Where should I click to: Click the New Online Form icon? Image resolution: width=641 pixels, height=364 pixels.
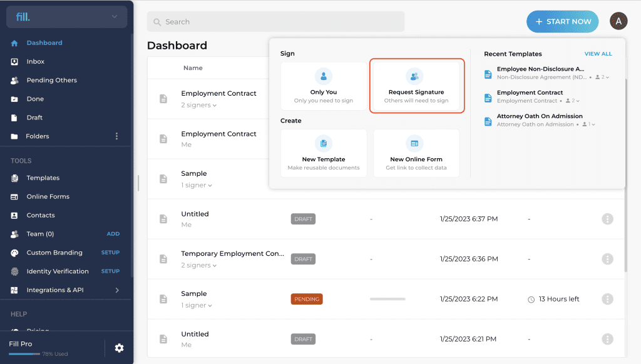[414, 143]
